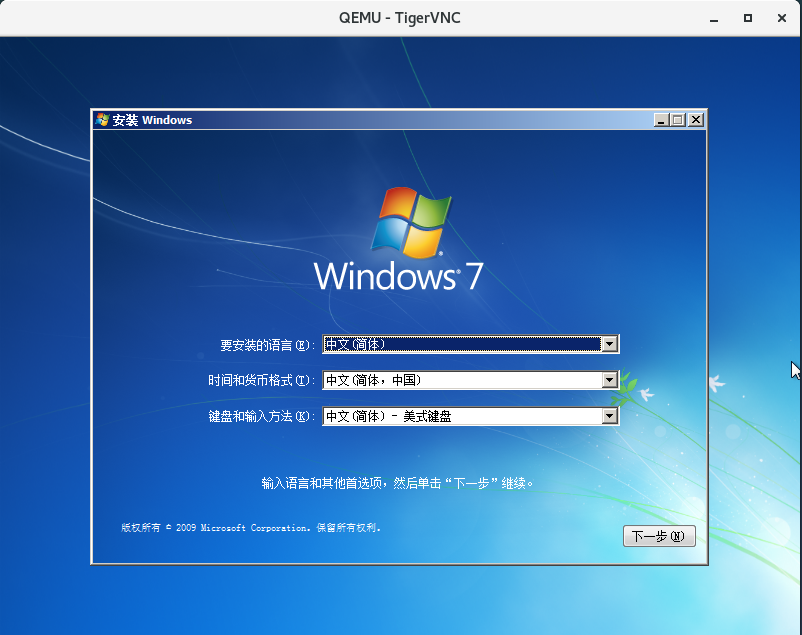Click the 输入语言和其他首选项 instruction text
This screenshot has width=802, height=635.
click(397, 483)
